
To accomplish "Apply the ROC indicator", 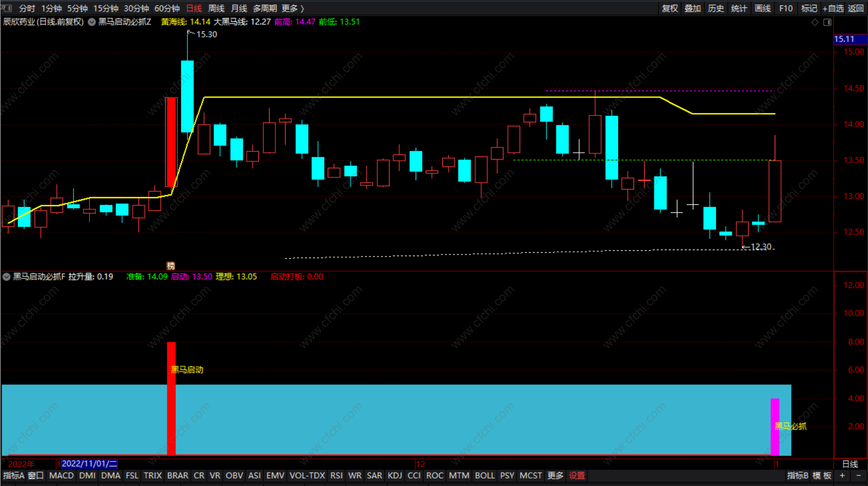I will 435,476.
